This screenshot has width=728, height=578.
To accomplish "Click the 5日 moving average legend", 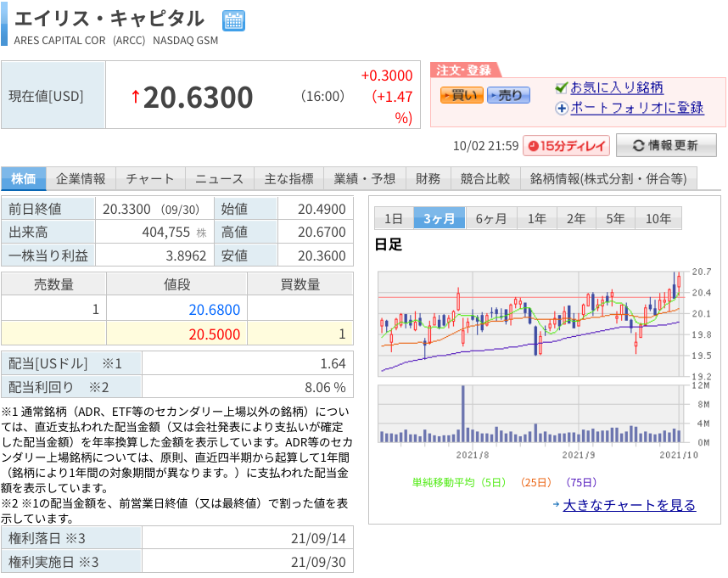I will coord(459,482).
